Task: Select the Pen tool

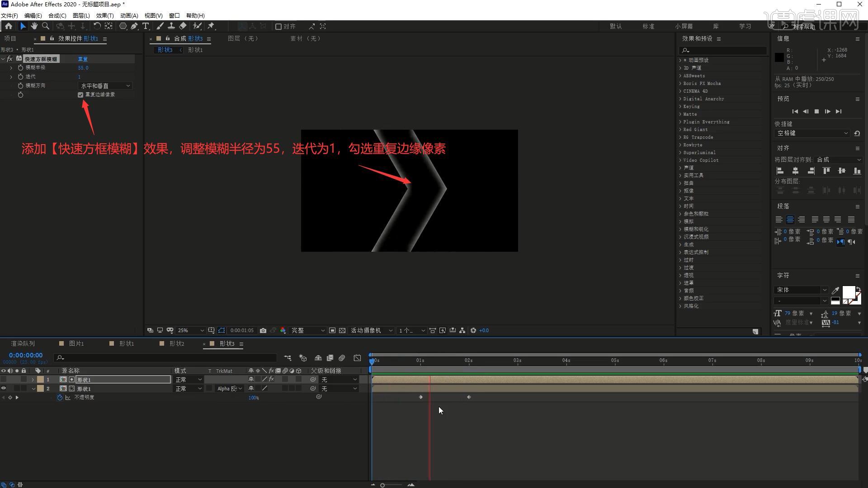Action: tap(134, 26)
